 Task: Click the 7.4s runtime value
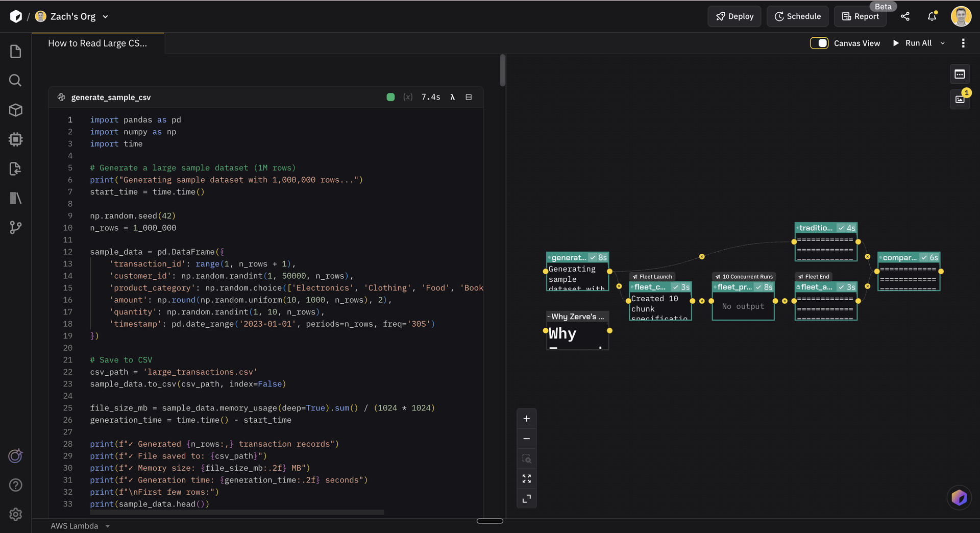pos(431,97)
